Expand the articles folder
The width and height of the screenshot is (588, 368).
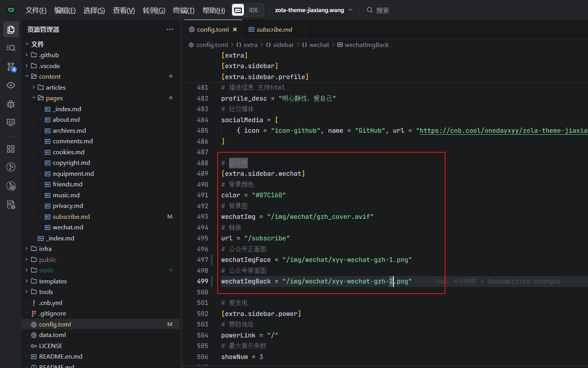pos(56,87)
